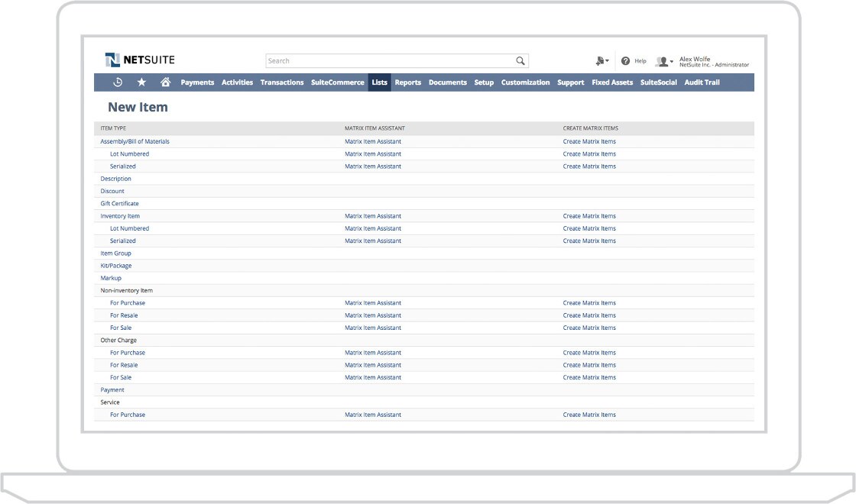Screen dimensions: 856x504
Task: Click the Help question mark icon
Action: point(626,61)
